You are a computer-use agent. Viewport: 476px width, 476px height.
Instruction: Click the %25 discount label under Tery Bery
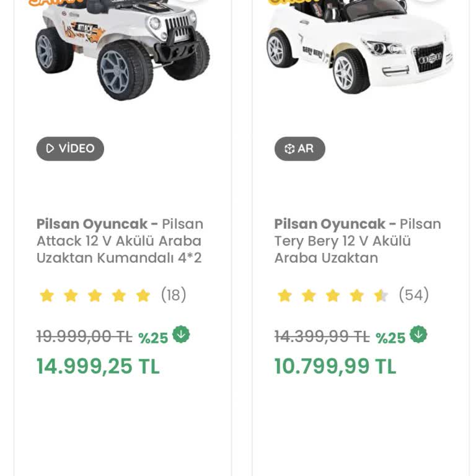(x=390, y=338)
